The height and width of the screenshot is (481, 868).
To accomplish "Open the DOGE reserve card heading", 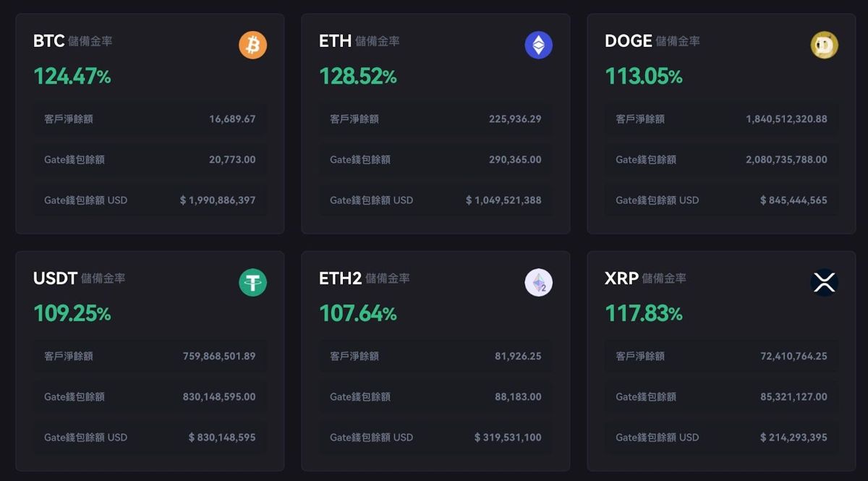I will [x=652, y=41].
